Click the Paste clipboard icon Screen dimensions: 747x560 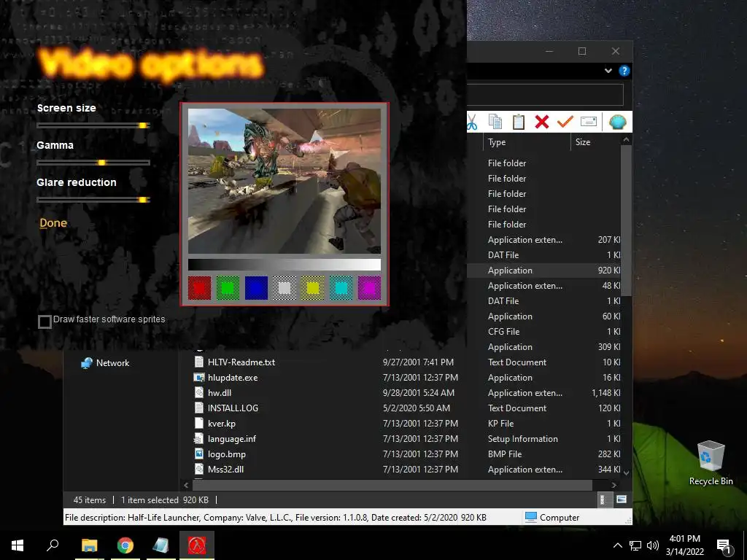click(519, 122)
